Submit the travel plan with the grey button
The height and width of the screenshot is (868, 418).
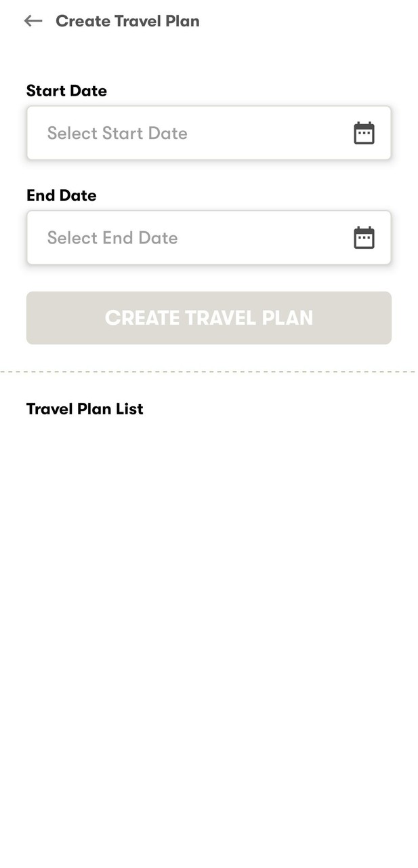click(x=209, y=318)
